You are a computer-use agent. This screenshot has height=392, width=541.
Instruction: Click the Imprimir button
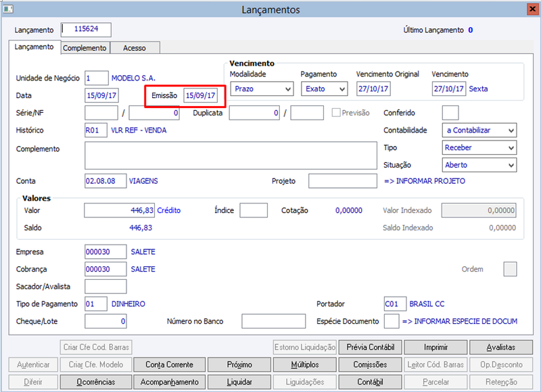pos(436,347)
